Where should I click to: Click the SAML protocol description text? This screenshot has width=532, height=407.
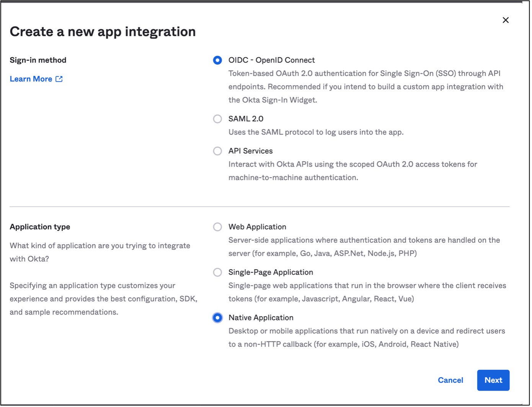point(316,132)
